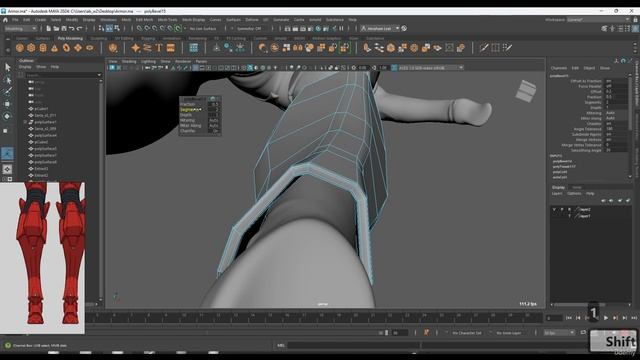Screen dimensions: 640x360
Task: Click the Outliner search field
Action: coord(63,75)
